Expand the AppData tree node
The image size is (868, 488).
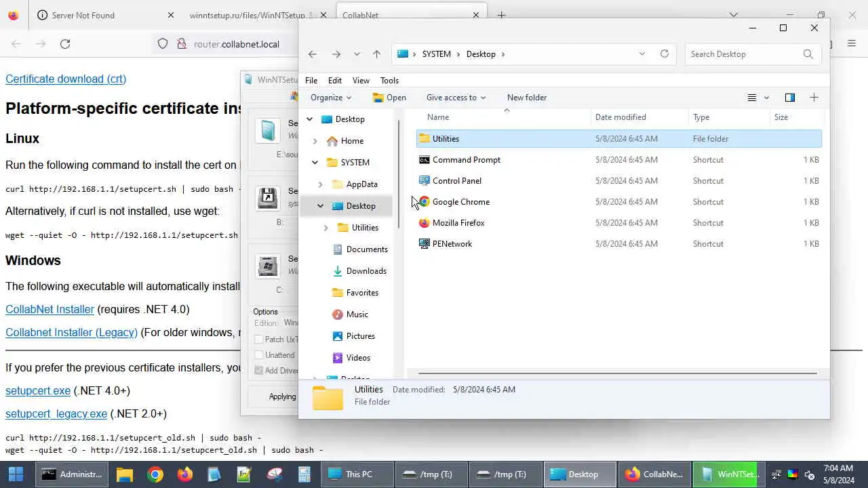click(x=320, y=184)
